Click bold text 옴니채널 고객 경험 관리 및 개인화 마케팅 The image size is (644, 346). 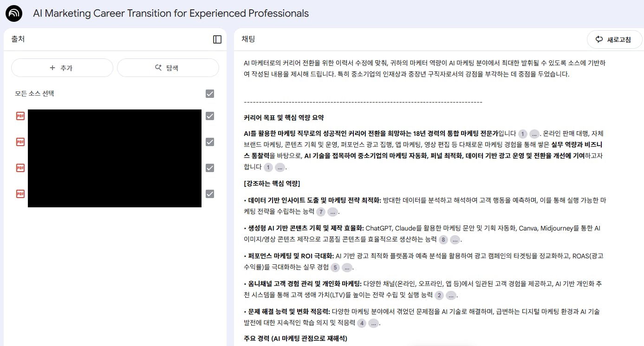[x=305, y=284]
